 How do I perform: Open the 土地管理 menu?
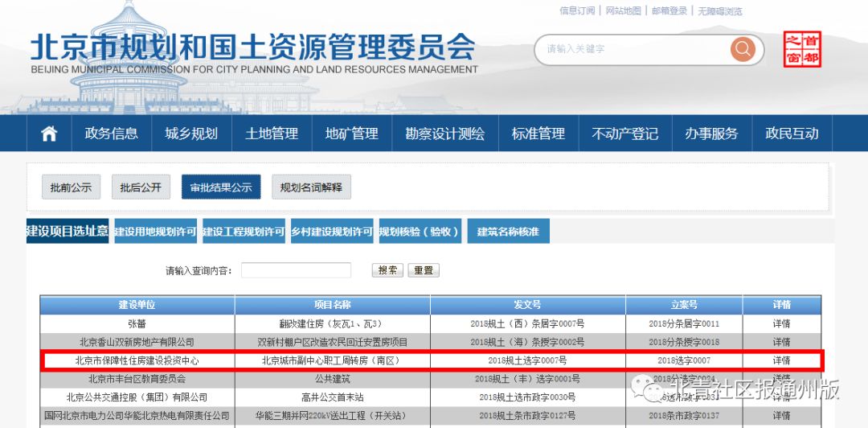click(272, 134)
